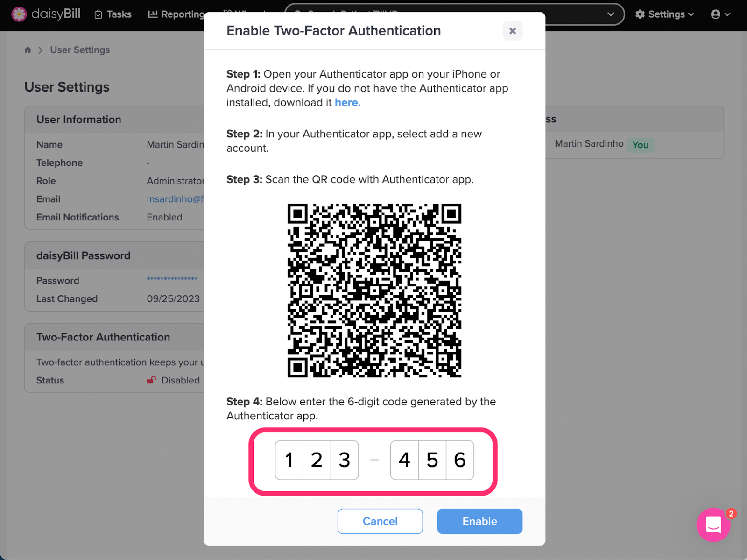Select the first code digit box
The image size is (747, 560).
289,460
